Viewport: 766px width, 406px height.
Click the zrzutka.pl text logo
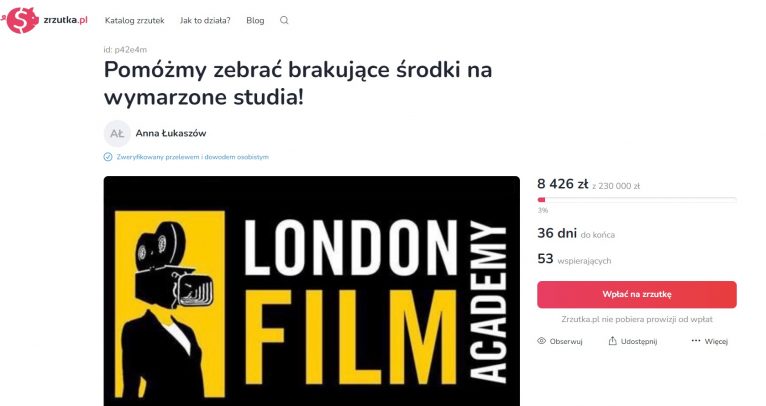pos(65,20)
